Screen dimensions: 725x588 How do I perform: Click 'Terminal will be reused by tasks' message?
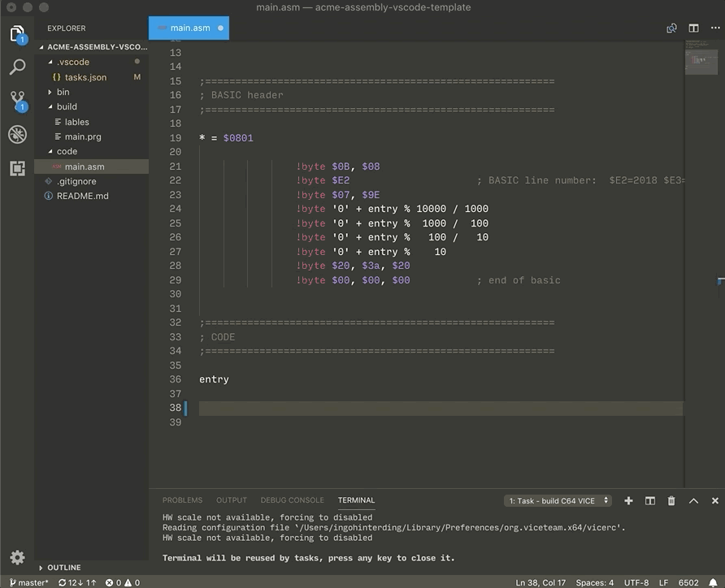(308, 558)
